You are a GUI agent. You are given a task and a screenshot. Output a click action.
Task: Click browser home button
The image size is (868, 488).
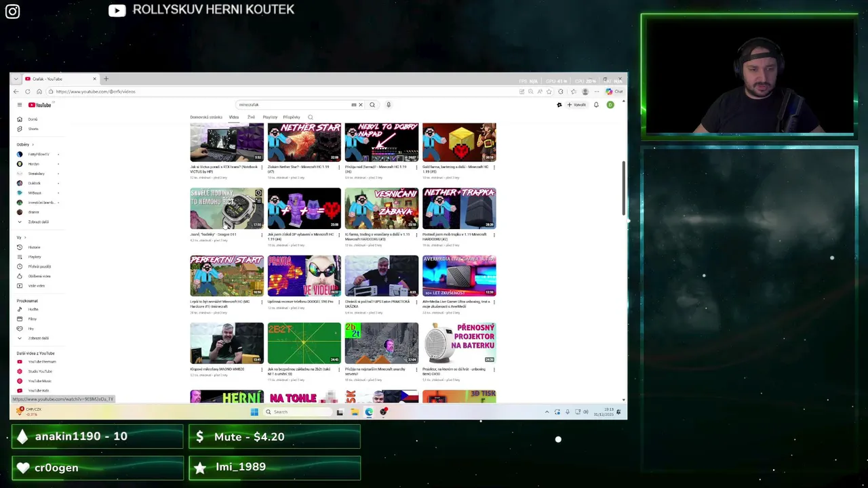pos(39,91)
